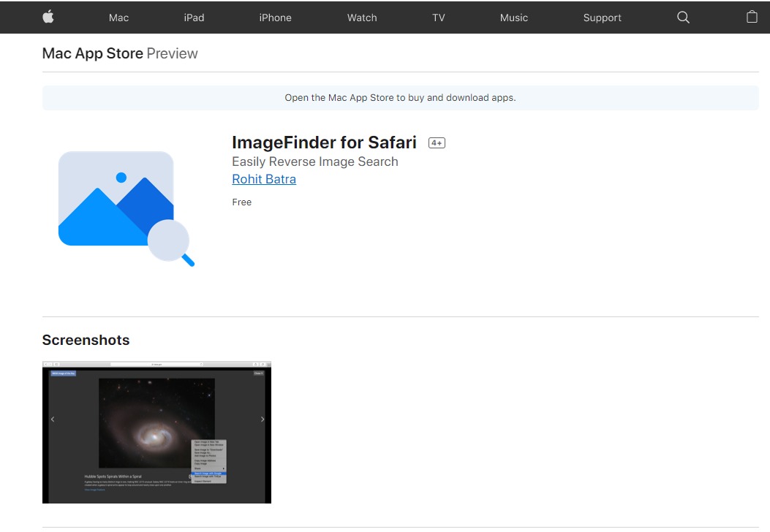770x532 pixels.
Task: Go to the iPad section
Action: click(x=194, y=18)
